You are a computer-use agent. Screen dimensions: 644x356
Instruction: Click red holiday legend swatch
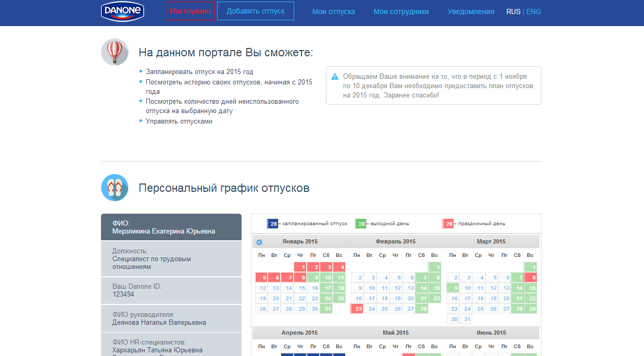pos(449,224)
